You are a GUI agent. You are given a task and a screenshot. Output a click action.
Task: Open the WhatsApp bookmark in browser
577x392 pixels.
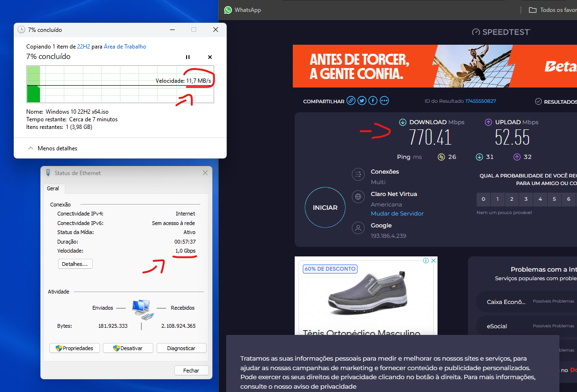pyautogui.click(x=242, y=10)
